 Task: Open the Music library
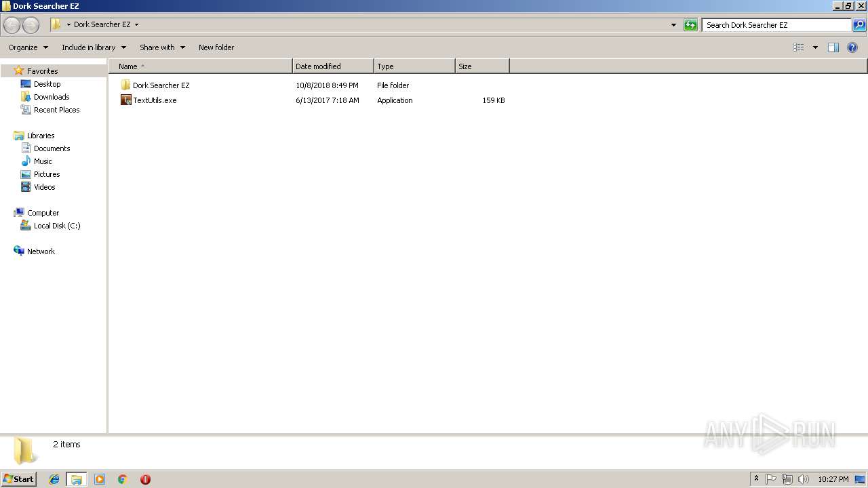[42, 161]
